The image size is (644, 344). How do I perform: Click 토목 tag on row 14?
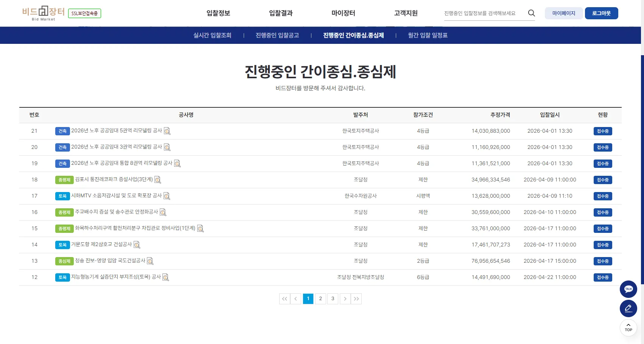pyautogui.click(x=62, y=245)
